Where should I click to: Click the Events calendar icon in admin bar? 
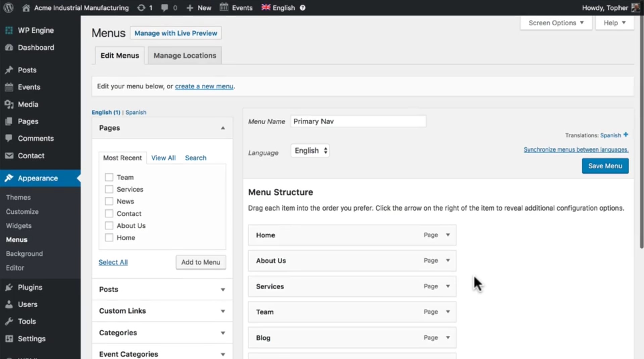pyautogui.click(x=224, y=7)
